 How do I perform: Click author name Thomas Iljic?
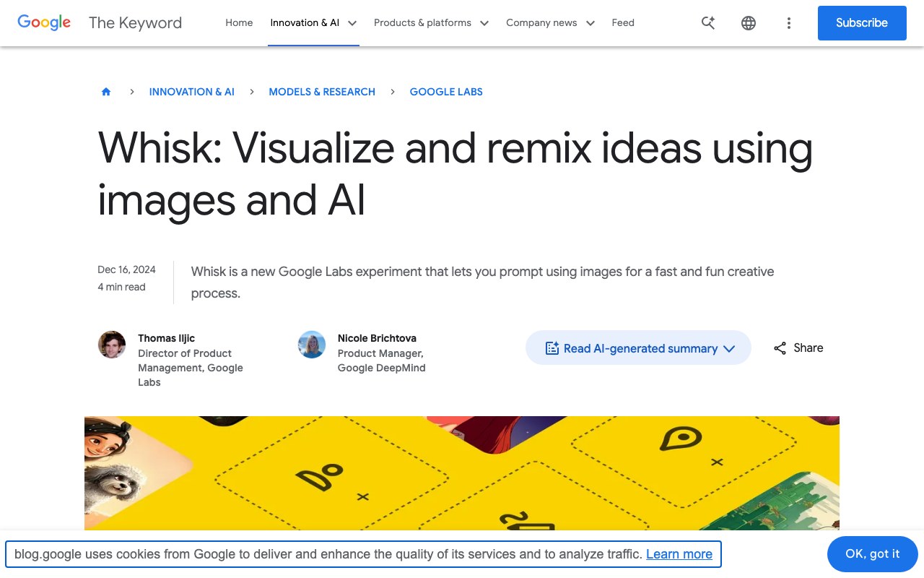point(167,338)
